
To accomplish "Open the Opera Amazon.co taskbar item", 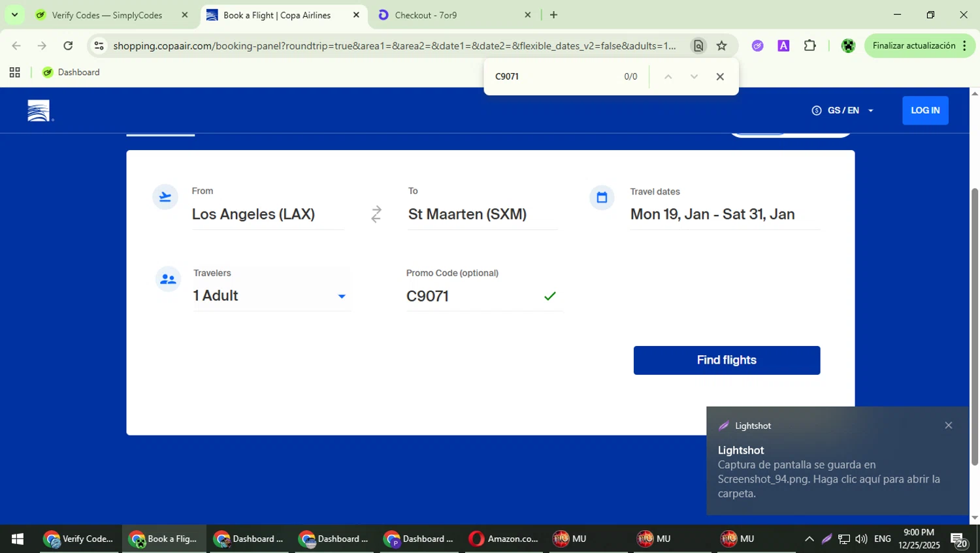I will (504, 539).
